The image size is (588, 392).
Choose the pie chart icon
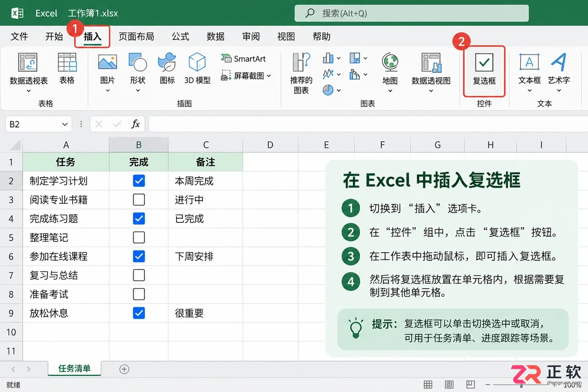click(x=328, y=89)
